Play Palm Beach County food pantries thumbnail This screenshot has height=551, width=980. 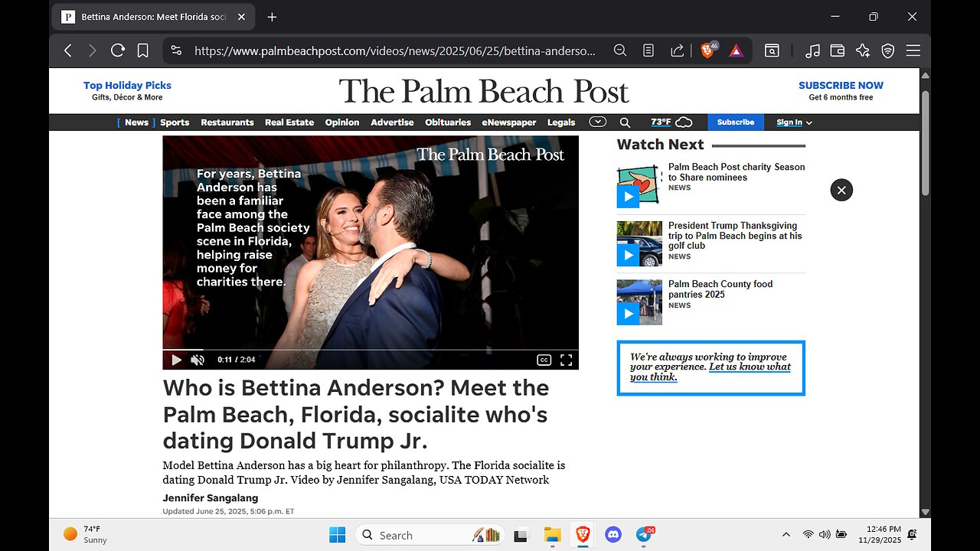[x=639, y=302]
